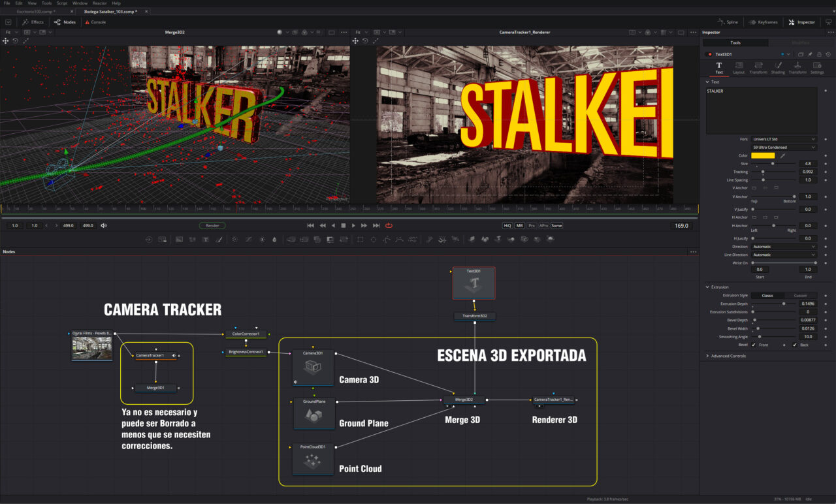Open the Settings tab icon in Inspector
Image resolution: width=836 pixels, height=504 pixels.
[x=817, y=67]
